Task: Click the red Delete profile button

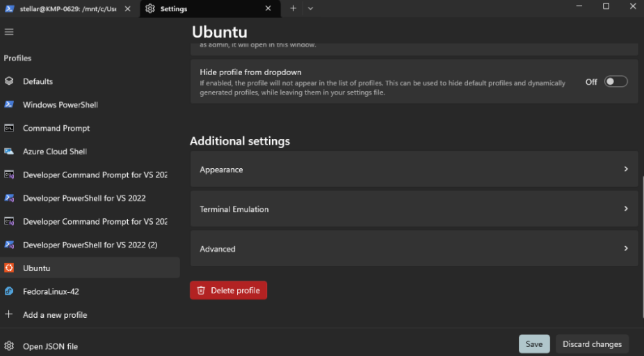Action: (228, 291)
